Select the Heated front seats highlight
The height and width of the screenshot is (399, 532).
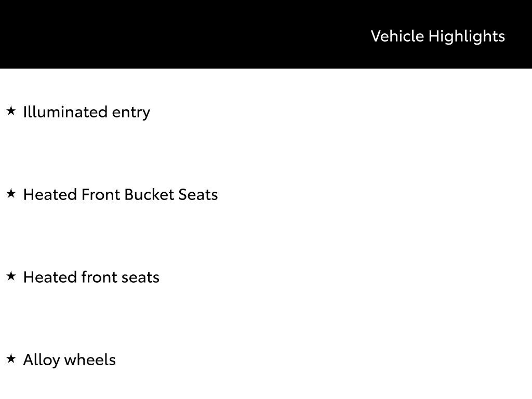[91, 277]
